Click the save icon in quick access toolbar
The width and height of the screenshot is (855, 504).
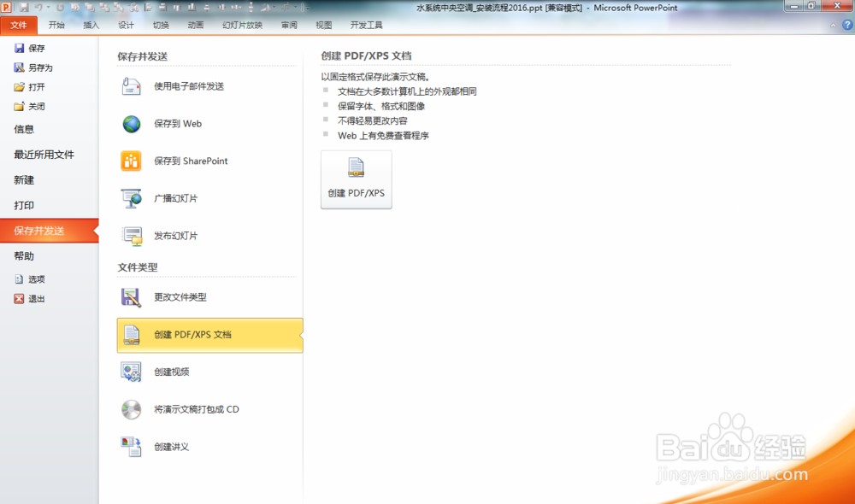pos(24,8)
